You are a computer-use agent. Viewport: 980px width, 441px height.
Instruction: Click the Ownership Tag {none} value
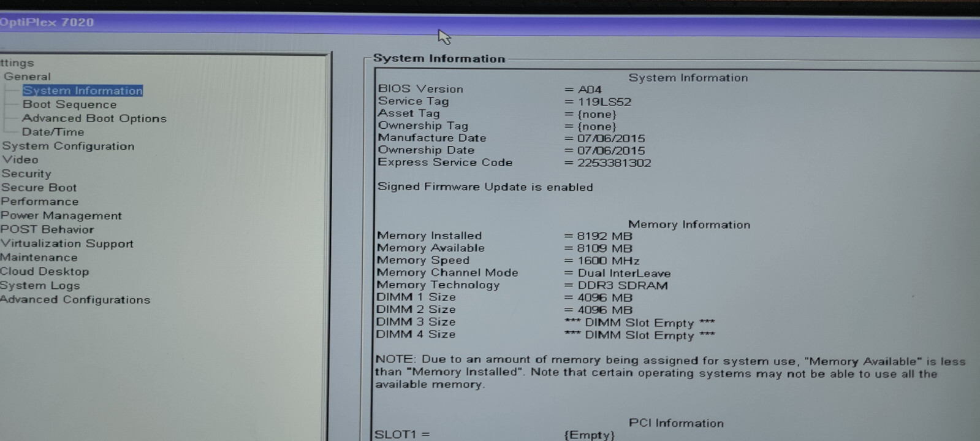click(x=597, y=126)
